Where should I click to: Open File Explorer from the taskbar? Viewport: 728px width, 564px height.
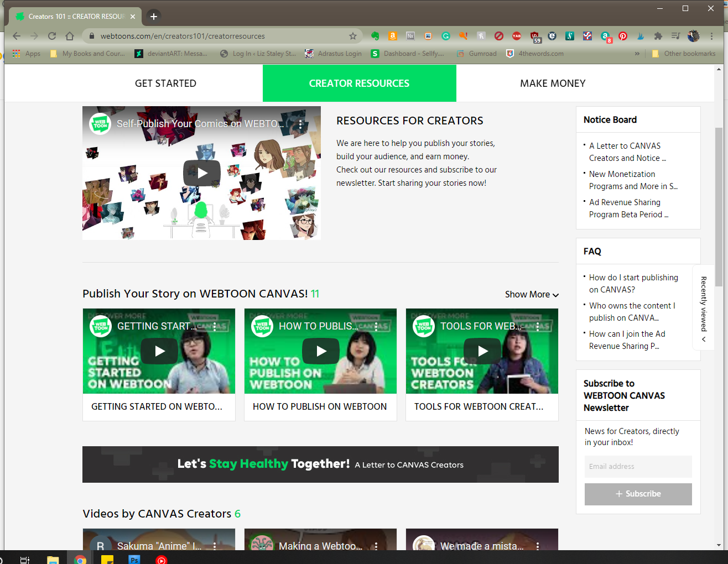53,559
